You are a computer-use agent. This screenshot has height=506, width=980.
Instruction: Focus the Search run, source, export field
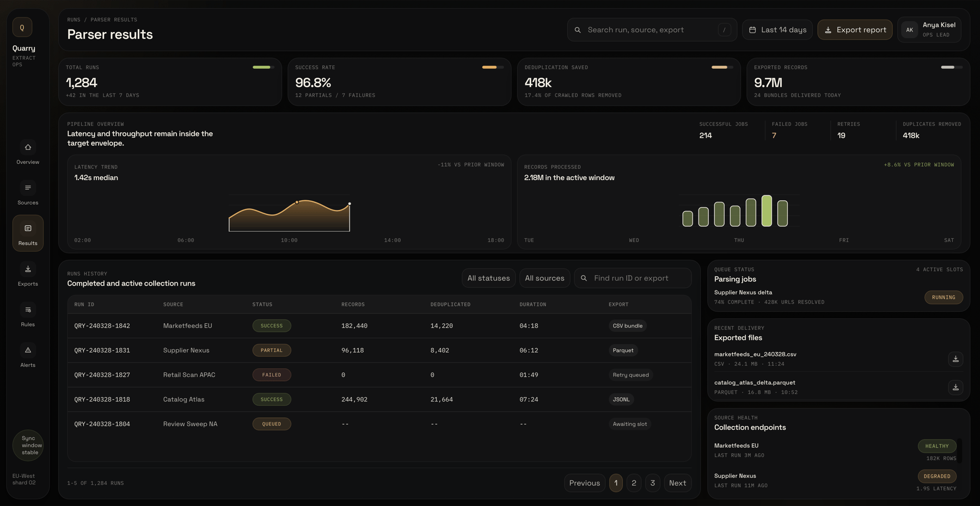[x=652, y=30]
